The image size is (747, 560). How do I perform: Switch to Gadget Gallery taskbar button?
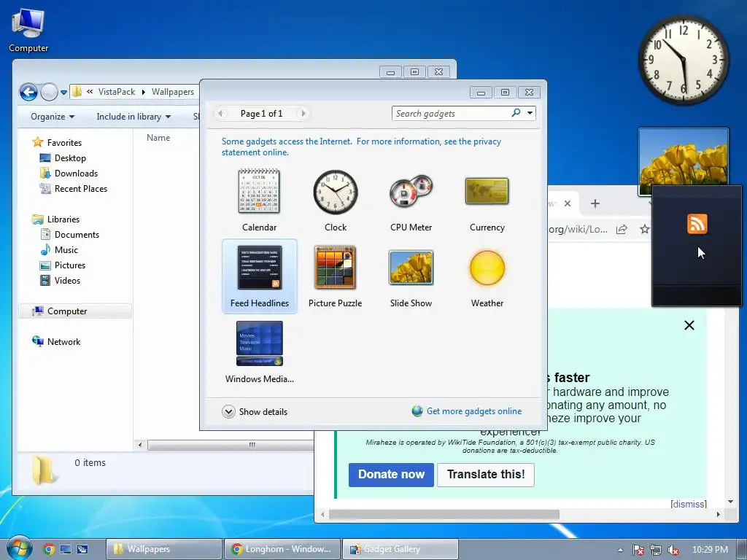400,549
